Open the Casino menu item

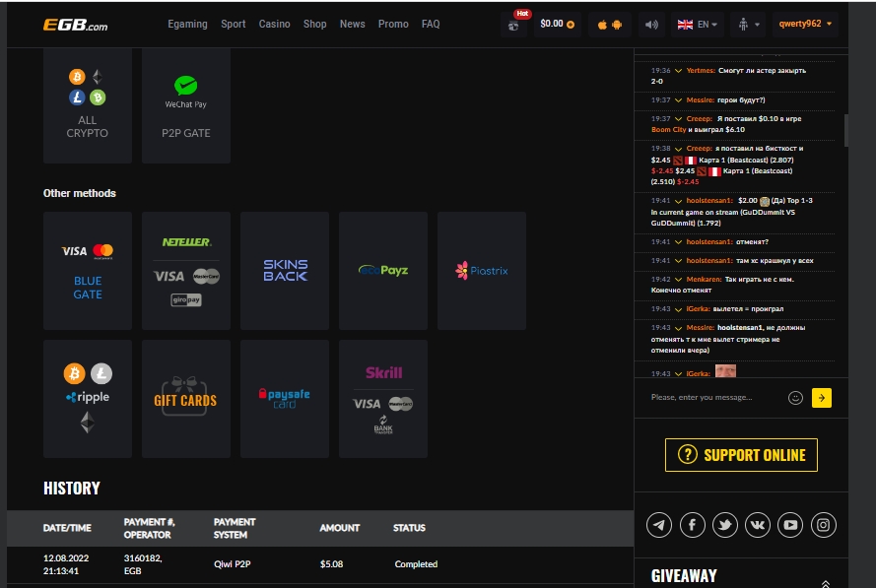click(x=274, y=24)
